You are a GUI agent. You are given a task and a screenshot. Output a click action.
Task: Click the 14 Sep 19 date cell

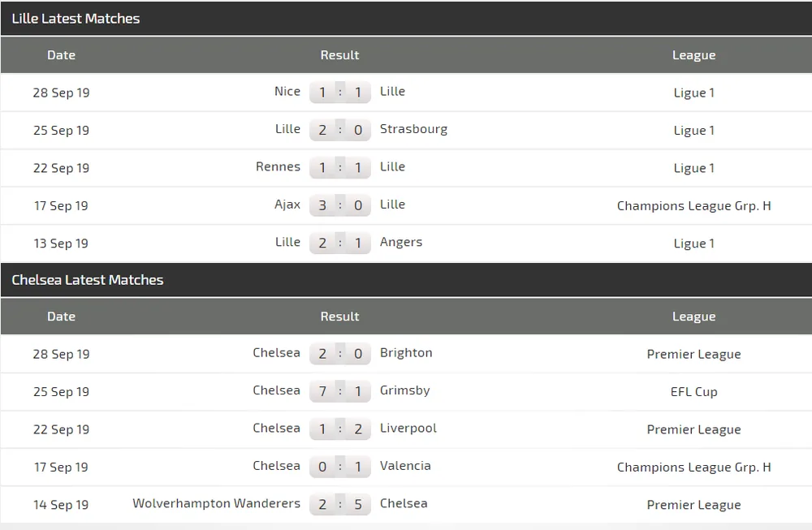click(61, 505)
